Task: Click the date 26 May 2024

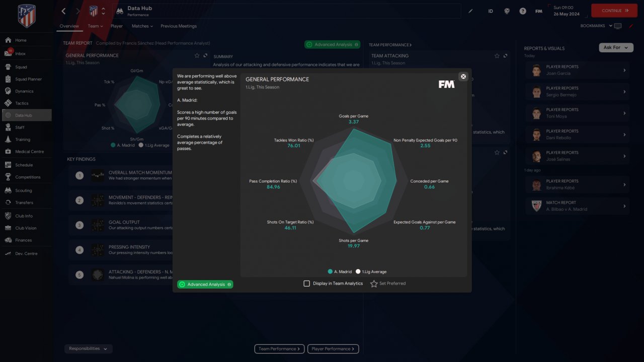Action: (x=568, y=14)
